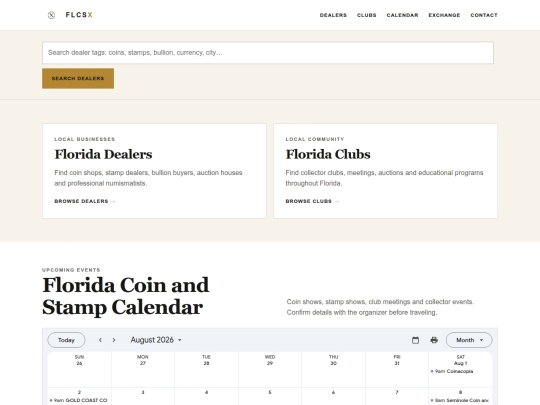Screen dimensions: 540x405
Task: Select Tuesday 28 date
Action: click(206, 363)
